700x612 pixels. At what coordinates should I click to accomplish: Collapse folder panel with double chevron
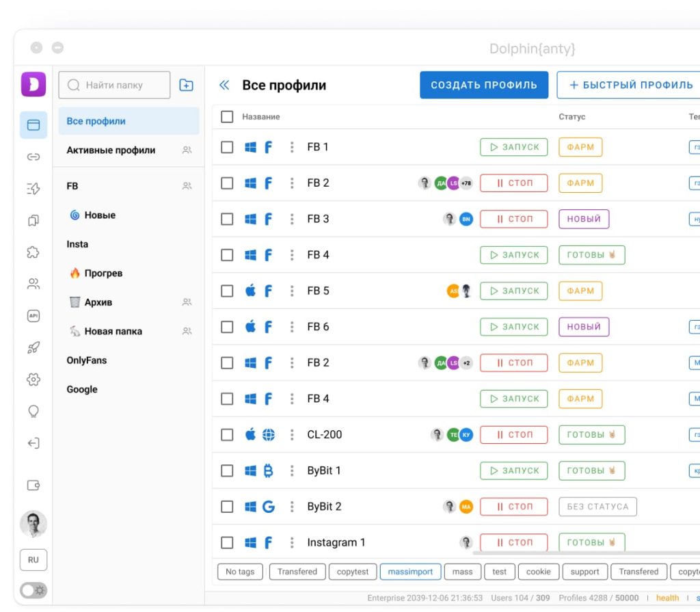tap(224, 85)
